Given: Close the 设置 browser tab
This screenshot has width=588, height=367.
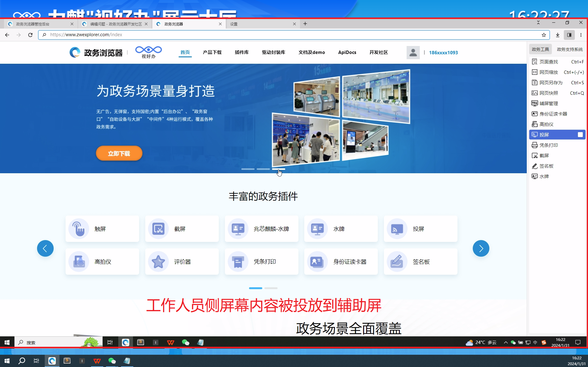Looking at the screenshot, I should pos(294,24).
